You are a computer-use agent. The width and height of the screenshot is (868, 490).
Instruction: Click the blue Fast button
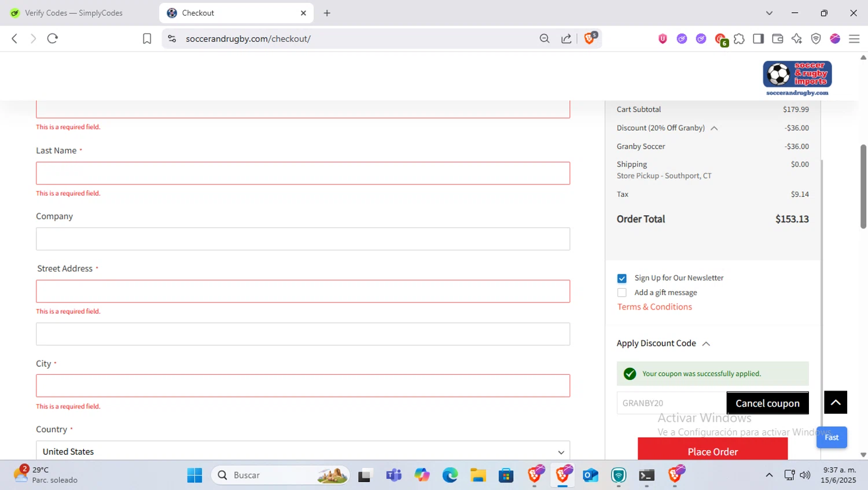(x=832, y=437)
